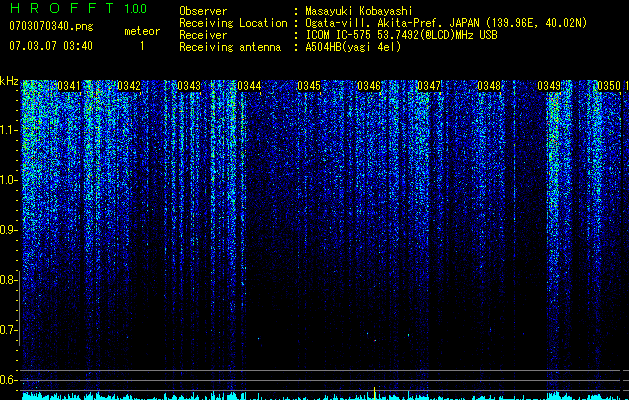Viewport: 629px width, 400px height.
Task: Click the 1.0 kHz axis label
Action: tap(8, 180)
